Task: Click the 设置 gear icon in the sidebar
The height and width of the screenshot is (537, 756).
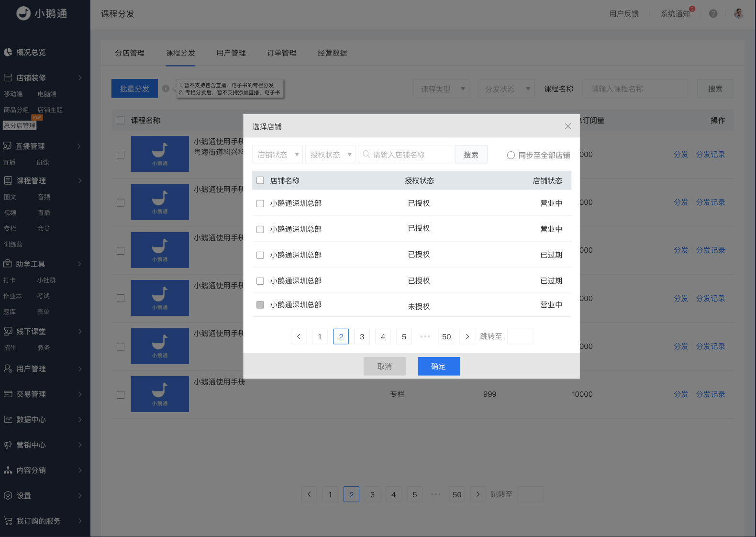Action: coord(8,495)
